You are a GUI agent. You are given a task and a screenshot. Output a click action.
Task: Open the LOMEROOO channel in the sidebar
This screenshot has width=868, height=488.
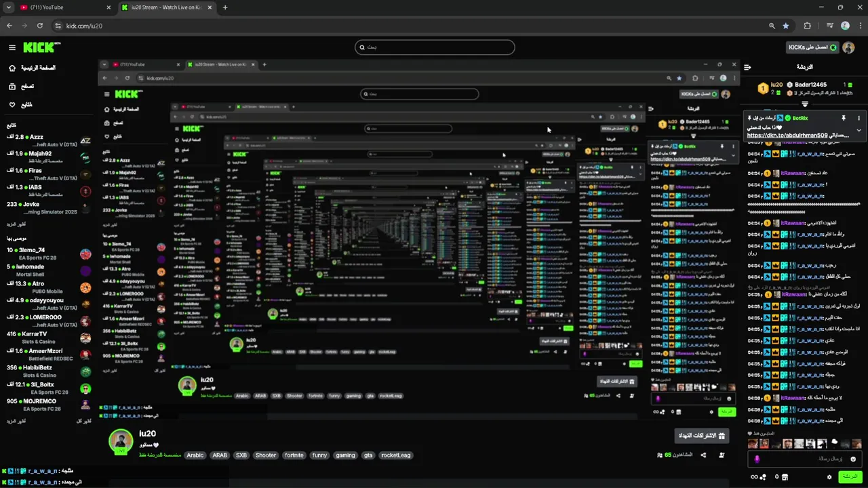point(47,321)
